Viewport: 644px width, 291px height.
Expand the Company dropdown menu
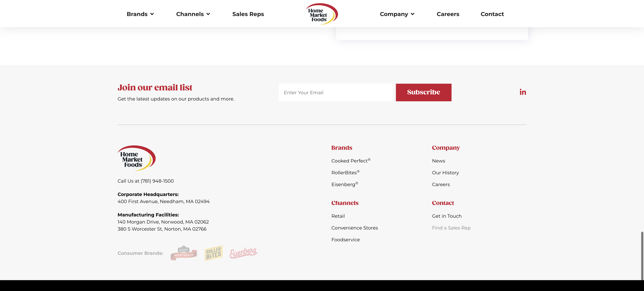tap(397, 14)
